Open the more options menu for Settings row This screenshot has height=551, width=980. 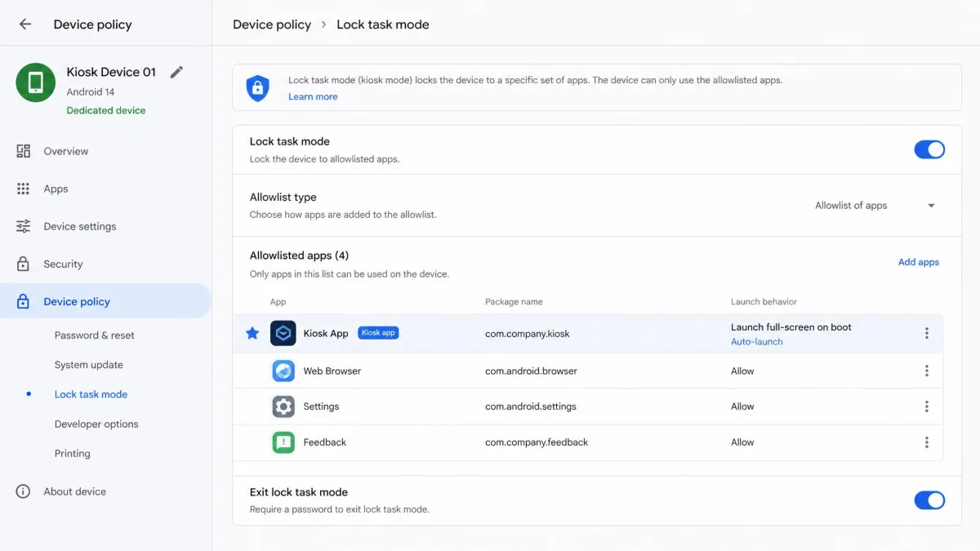pyautogui.click(x=926, y=407)
